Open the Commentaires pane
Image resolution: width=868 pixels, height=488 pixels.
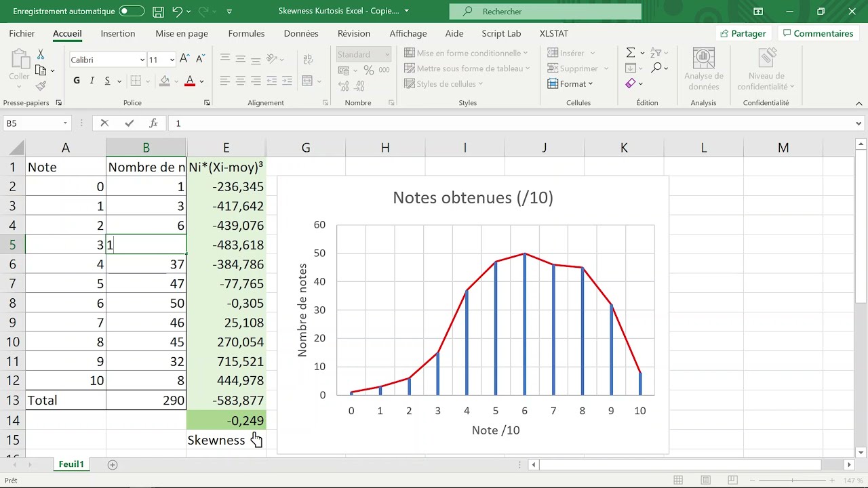[x=817, y=33]
